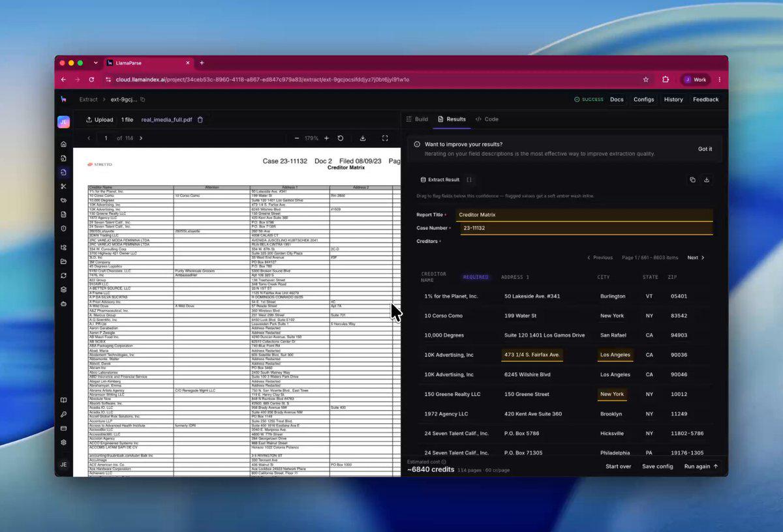Open the Docs link
This screenshot has width=783, height=532.
[x=617, y=100]
